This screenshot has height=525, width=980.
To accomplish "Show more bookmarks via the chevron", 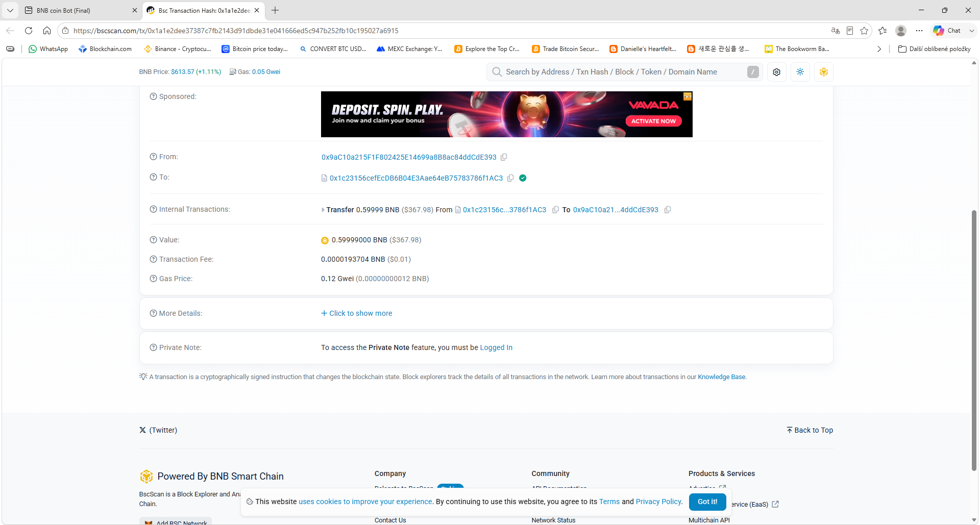I will click(x=879, y=49).
